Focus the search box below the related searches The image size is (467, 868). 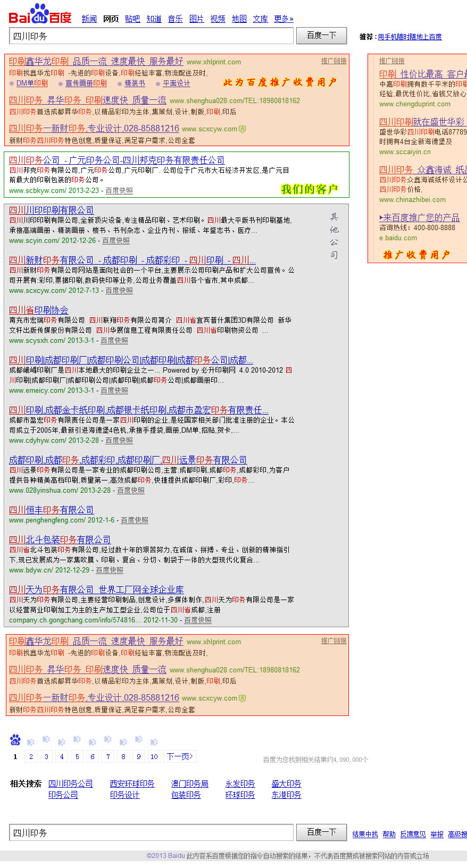(151, 832)
